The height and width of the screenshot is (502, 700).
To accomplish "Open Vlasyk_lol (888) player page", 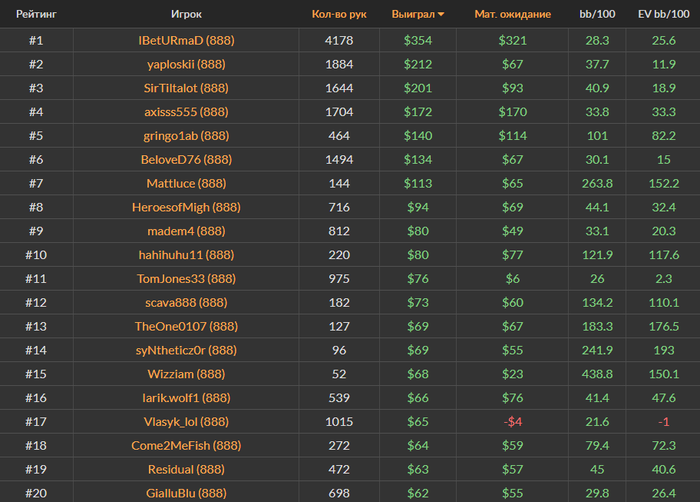I will [186, 422].
